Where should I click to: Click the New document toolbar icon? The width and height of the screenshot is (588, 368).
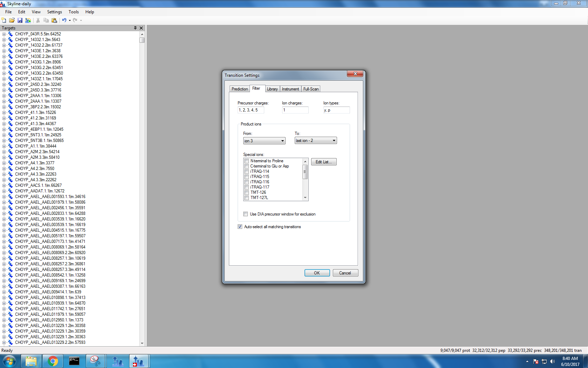pyautogui.click(x=4, y=20)
